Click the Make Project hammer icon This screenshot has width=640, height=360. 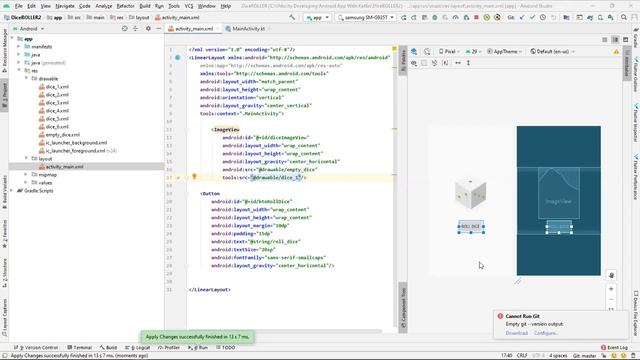[x=292, y=18]
